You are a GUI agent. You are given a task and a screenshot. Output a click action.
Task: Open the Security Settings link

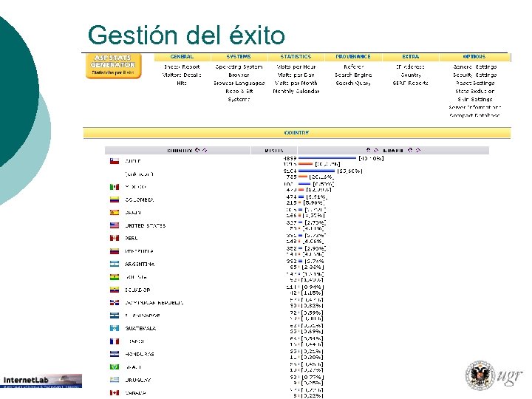tap(474, 75)
